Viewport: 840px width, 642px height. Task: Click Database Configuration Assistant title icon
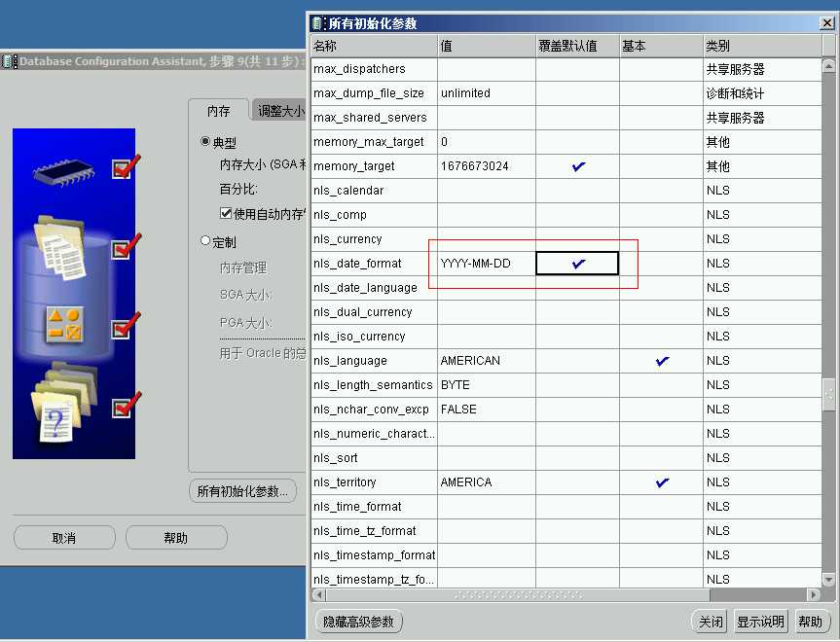[x=10, y=61]
